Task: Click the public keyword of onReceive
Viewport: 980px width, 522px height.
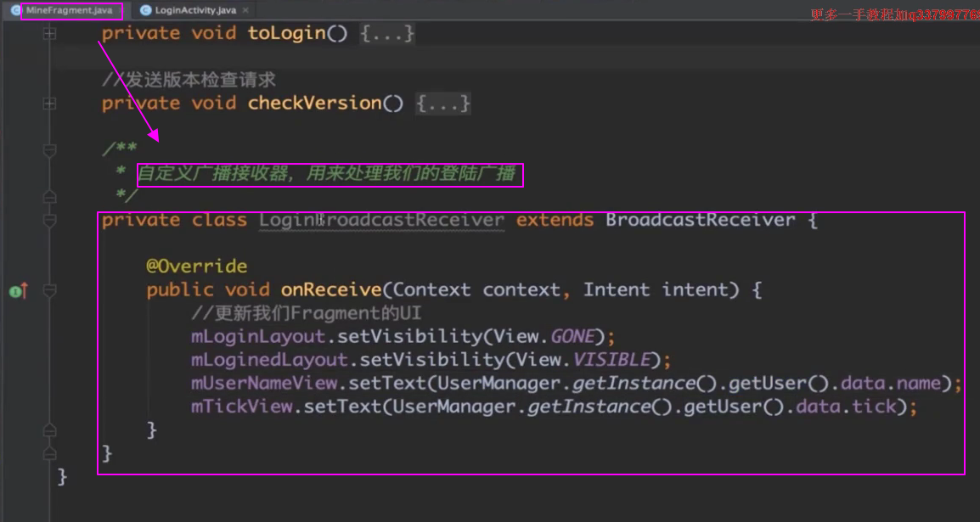Action: [180, 289]
